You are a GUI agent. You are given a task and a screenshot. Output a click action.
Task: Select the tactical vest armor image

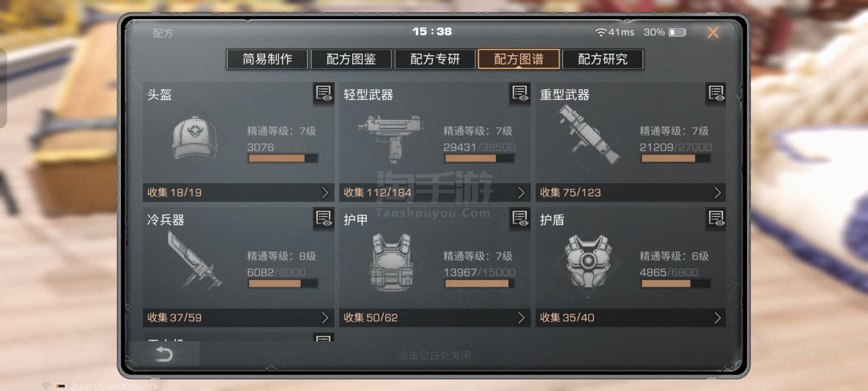pyautogui.click(x=392, y=262)
